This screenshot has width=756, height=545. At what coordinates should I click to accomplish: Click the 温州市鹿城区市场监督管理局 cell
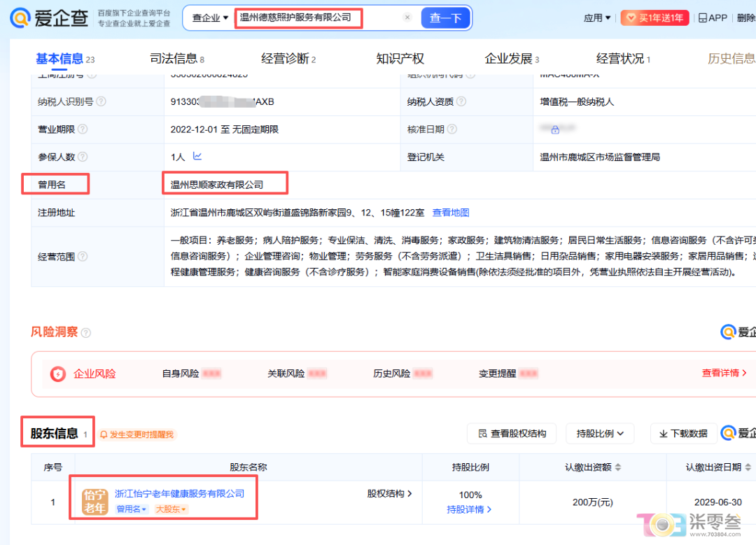click(600, 157)
